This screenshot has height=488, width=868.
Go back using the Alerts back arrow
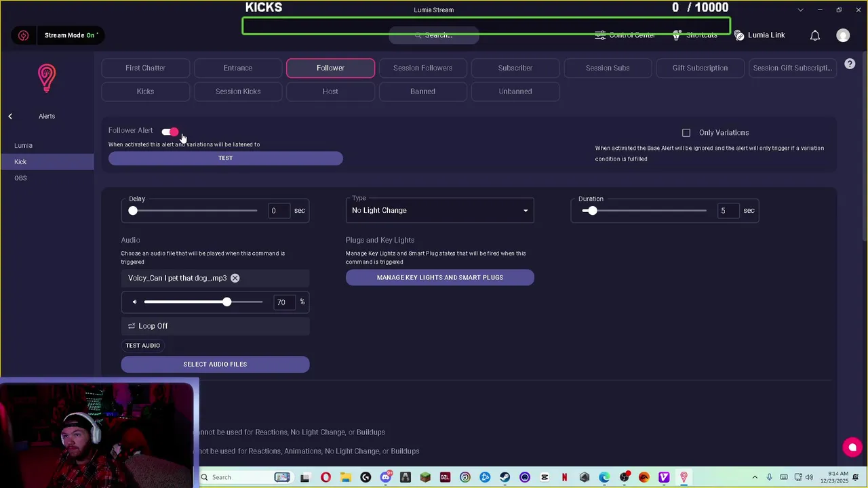[x=10, y=117]
